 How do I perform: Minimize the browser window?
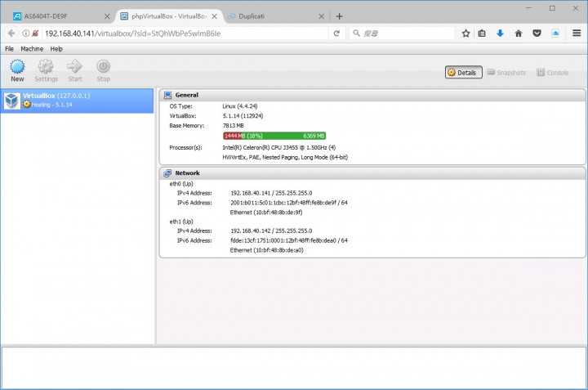click(x=528, y=8)
